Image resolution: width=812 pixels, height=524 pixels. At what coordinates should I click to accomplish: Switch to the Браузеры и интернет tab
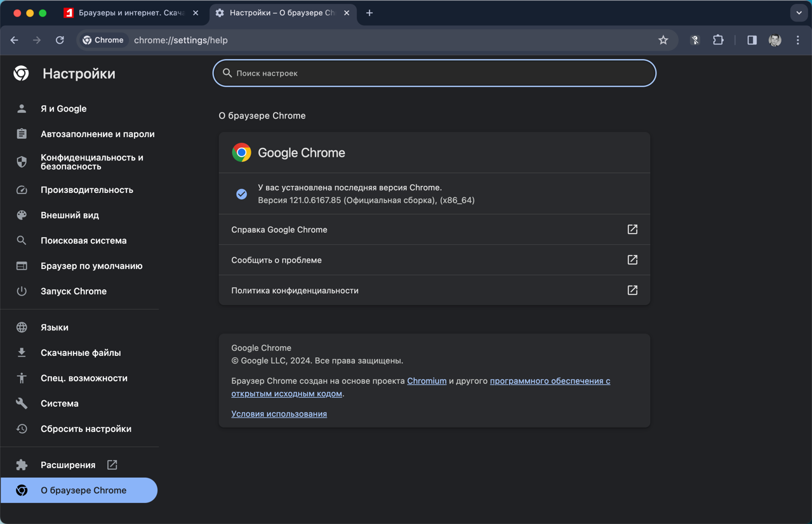[130, 13]
